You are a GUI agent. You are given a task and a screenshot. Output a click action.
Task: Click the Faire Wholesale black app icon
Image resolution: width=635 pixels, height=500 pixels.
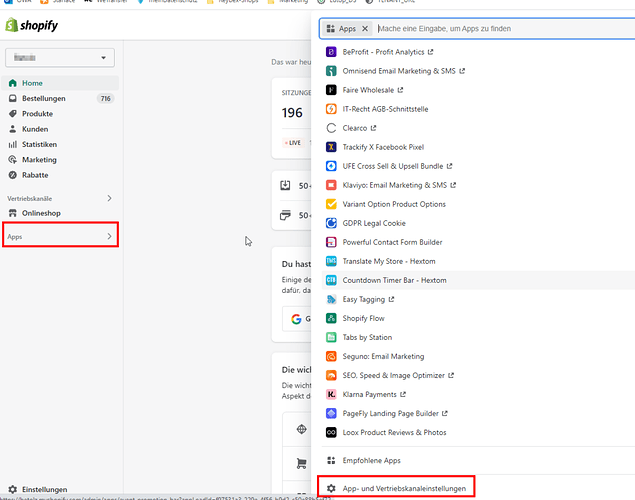[331, 90]
